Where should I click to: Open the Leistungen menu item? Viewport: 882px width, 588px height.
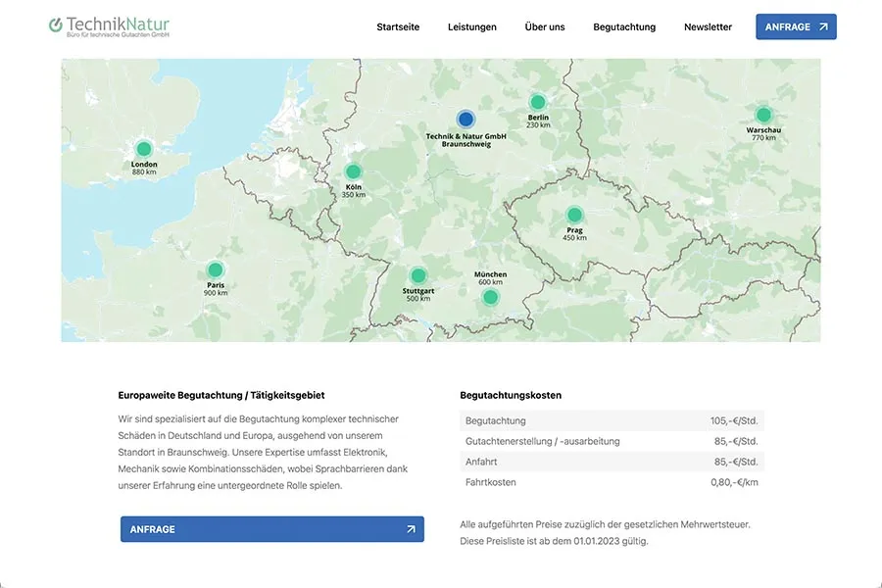472,27
